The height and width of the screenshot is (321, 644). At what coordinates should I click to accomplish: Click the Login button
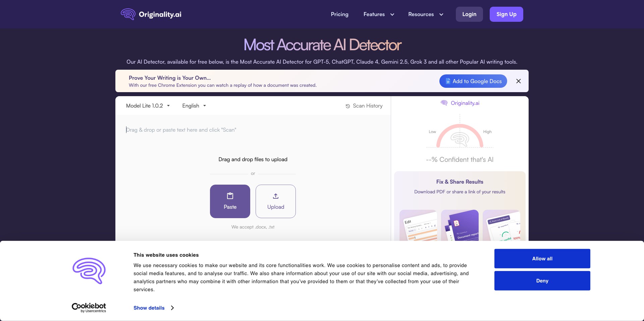pyautogui.click(x=469, y=14)
